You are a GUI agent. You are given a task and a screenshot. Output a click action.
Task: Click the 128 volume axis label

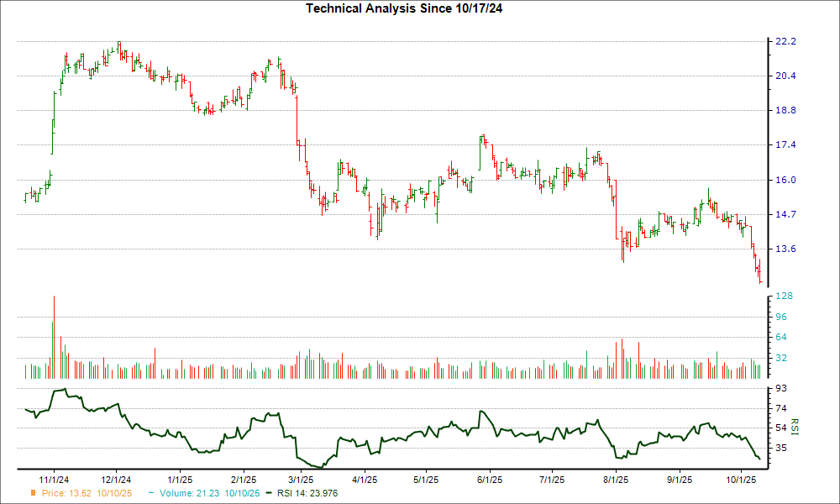[x=784, y=297]
